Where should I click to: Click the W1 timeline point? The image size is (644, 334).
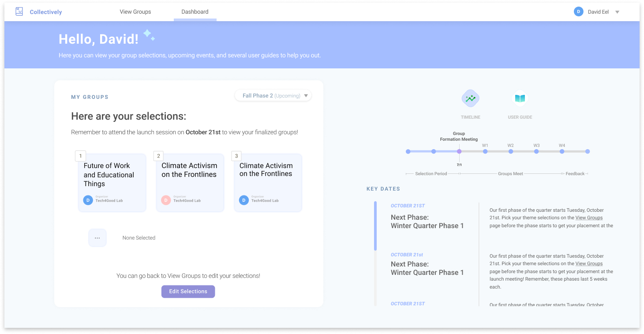[x=485, y=151]
